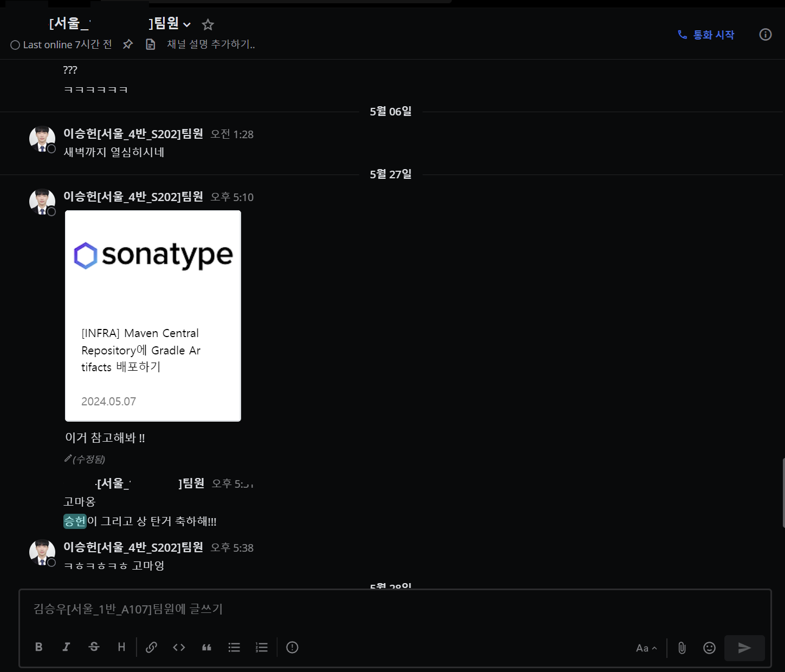Click the 'ㅋㅎㅋㅎㅋㅎ 고마엉' message text
This screenshot has width=785, height=672.
[114, 566]
